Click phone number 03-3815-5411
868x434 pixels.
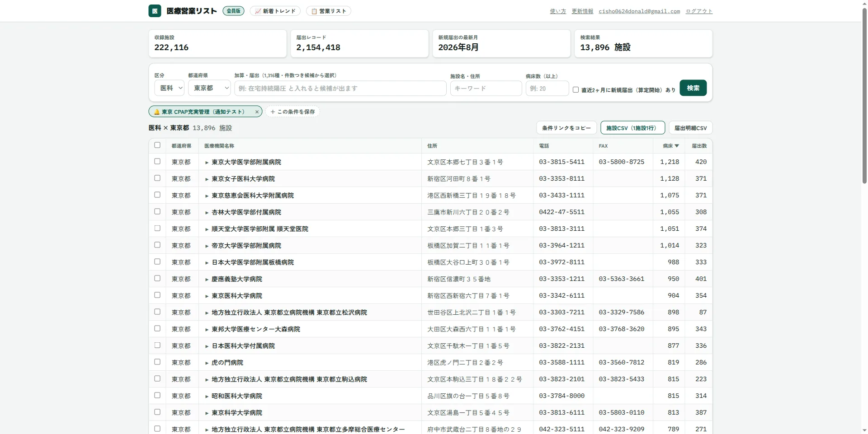(x=561, y=162)
